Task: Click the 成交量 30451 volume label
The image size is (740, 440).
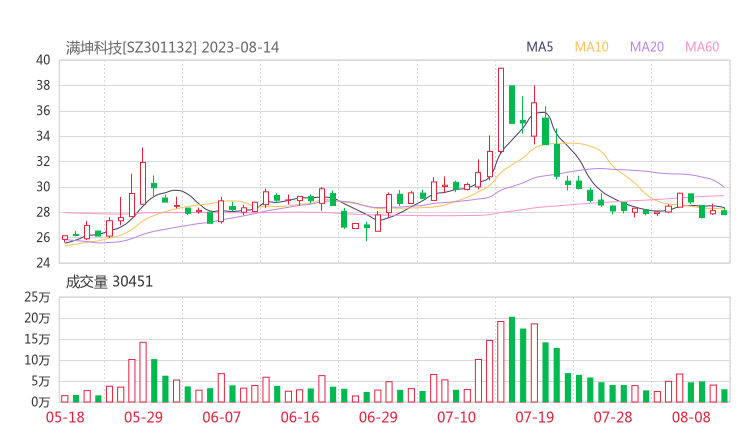Action: (109, 282)
